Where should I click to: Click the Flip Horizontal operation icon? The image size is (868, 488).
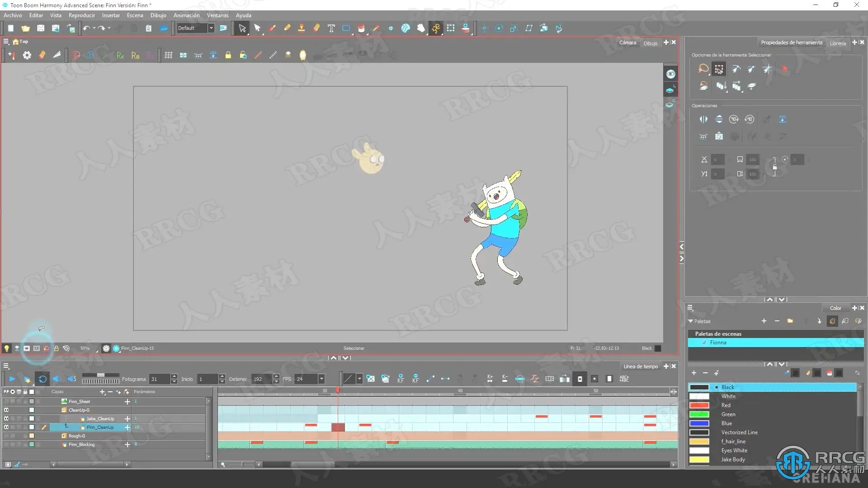pos(703,119)
